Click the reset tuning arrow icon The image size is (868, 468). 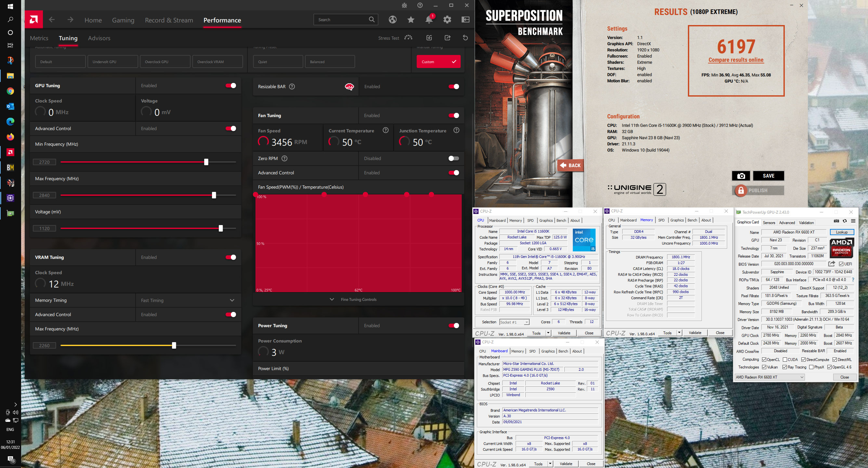coord(465,37)
